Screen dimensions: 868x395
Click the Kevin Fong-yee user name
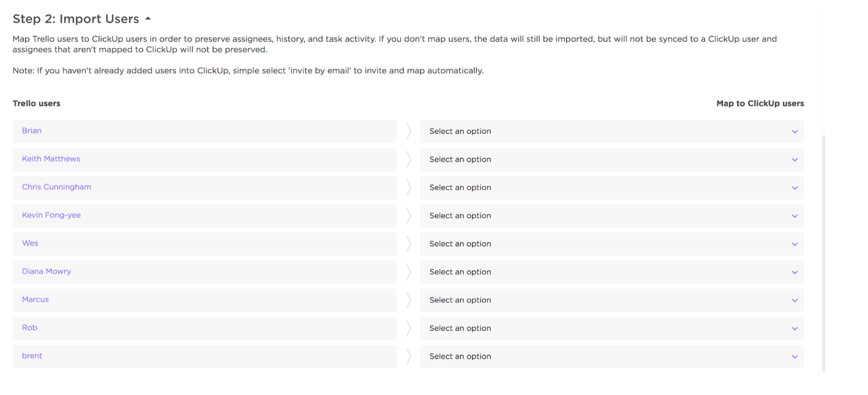(x=51, y=215)
